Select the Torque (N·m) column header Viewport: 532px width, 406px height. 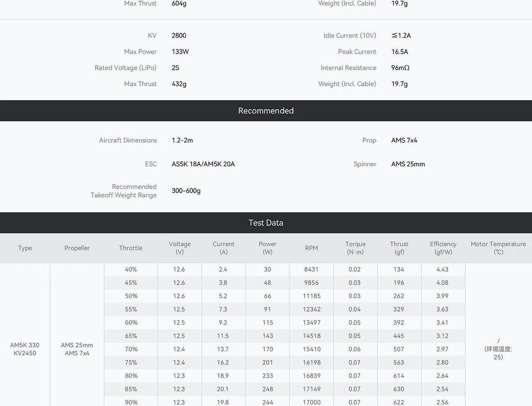(x=355, y=248)
